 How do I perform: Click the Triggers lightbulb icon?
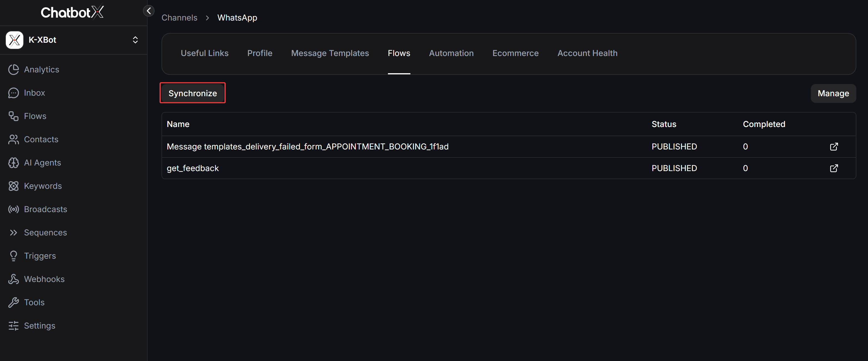point(14,256)
